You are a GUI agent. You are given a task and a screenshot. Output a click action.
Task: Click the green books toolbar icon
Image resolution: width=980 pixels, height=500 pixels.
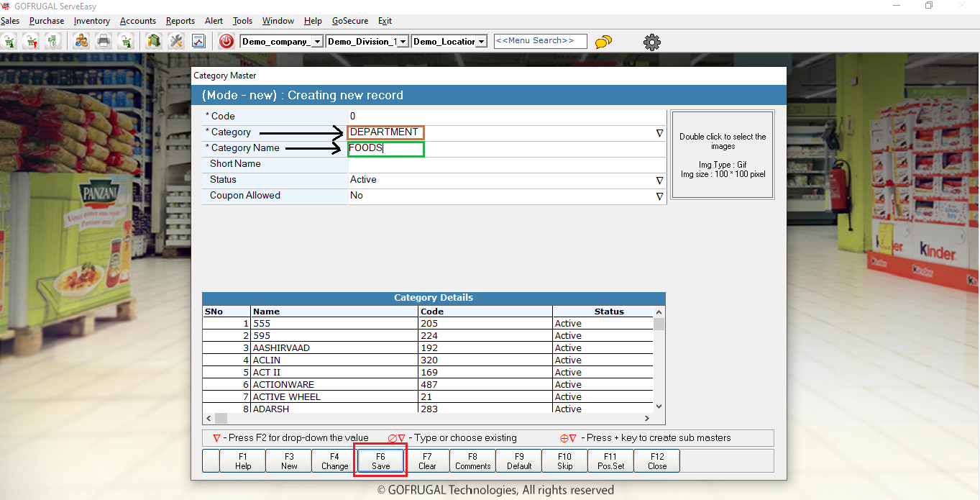pyautogui.click(x=153, y=41)
